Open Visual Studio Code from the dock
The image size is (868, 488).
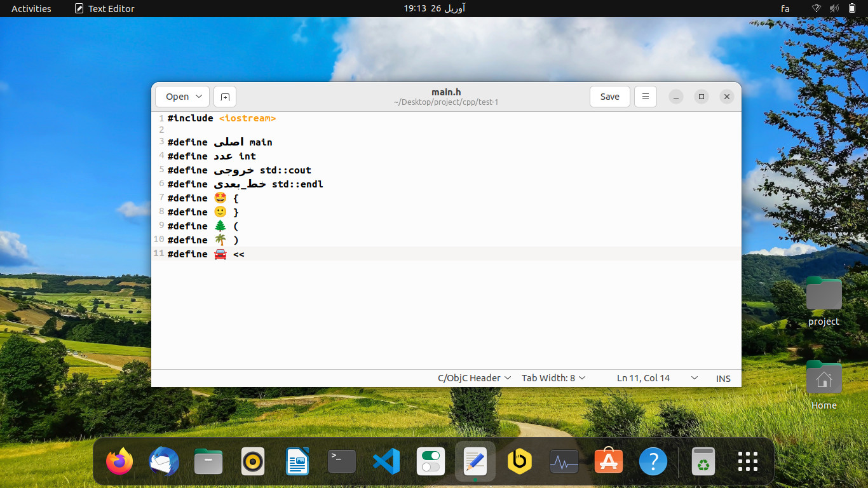(386, 461)
